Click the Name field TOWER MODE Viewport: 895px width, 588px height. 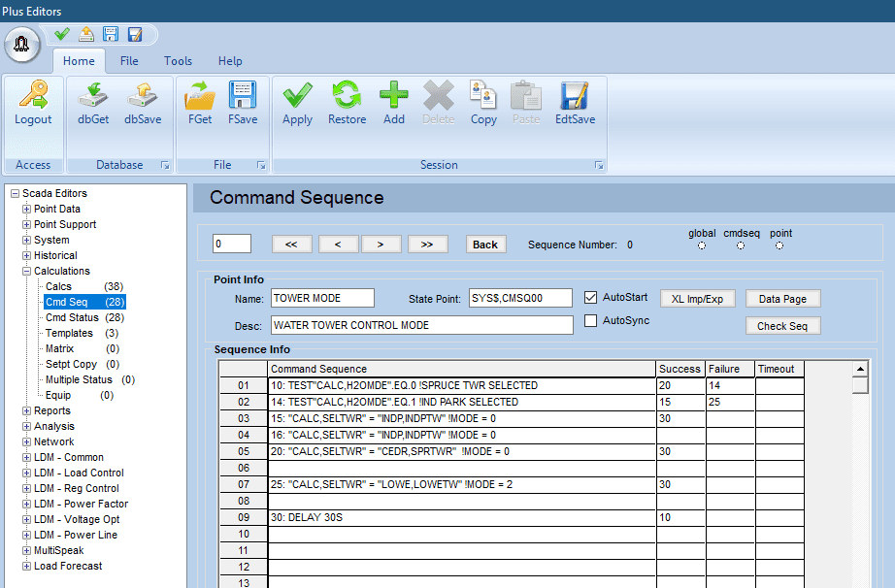coord(322,298)
